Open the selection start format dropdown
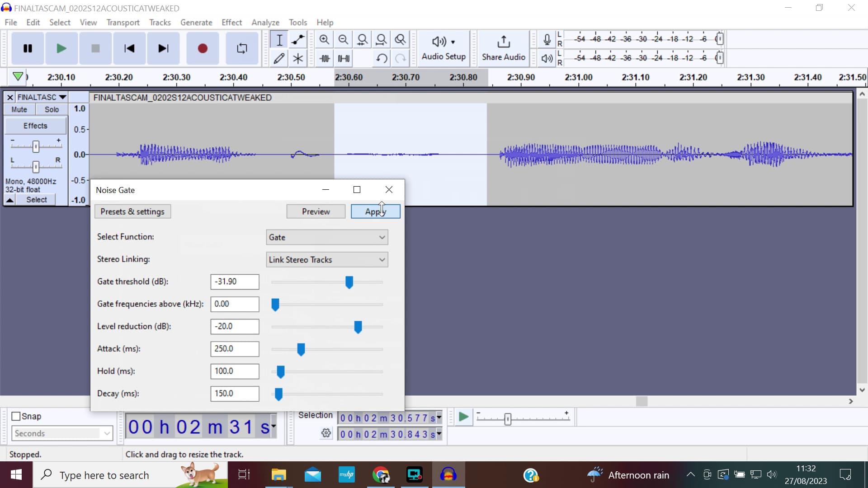The image size is (868, 488). click(439, 418)
